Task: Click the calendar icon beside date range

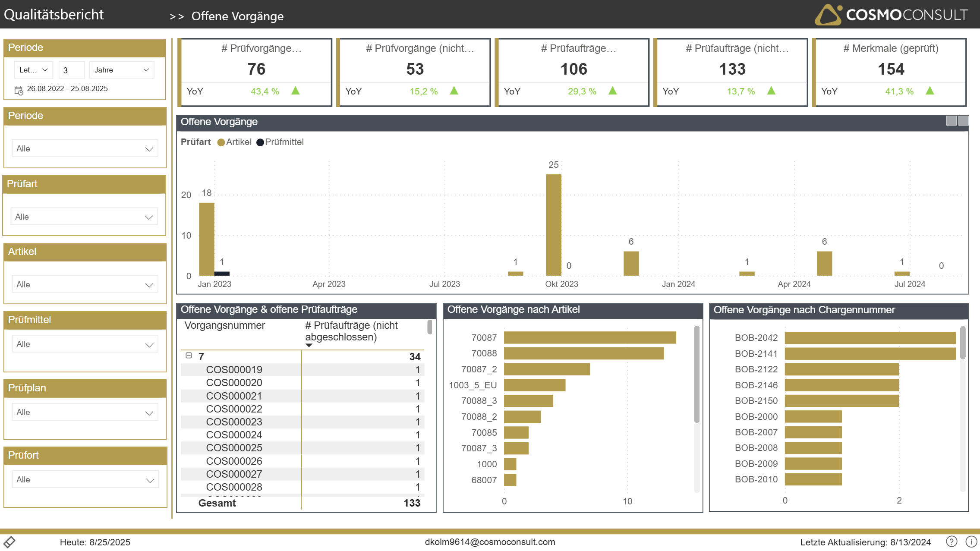Action: pos(19,90)
